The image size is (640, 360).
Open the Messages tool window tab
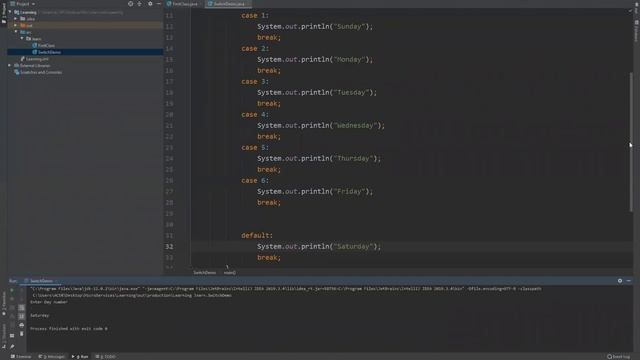point(51,357)
